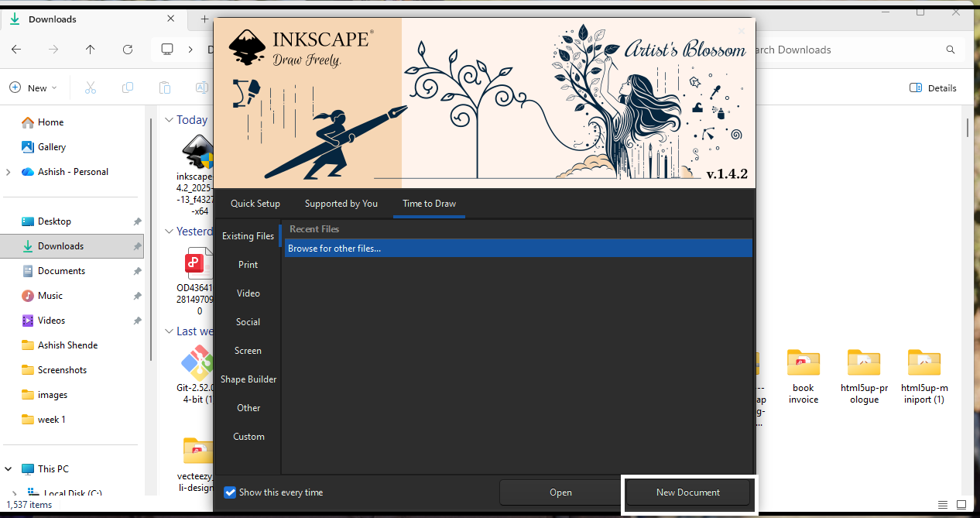Switch to the Quick Setup tab
Image resolution: width=980 pixels, height=518 pixels.
point(255,204)
